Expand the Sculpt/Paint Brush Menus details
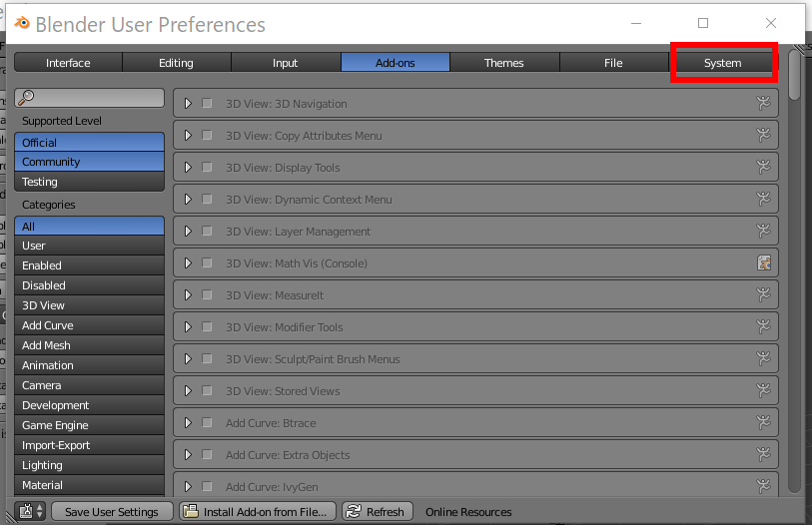812x525 pixels. pos(188,358)
